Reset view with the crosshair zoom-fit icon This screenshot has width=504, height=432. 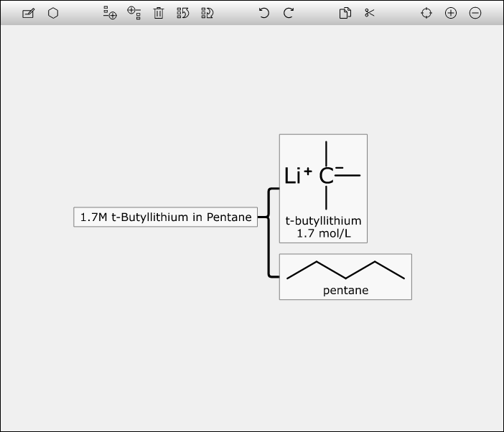pos(426,13)
